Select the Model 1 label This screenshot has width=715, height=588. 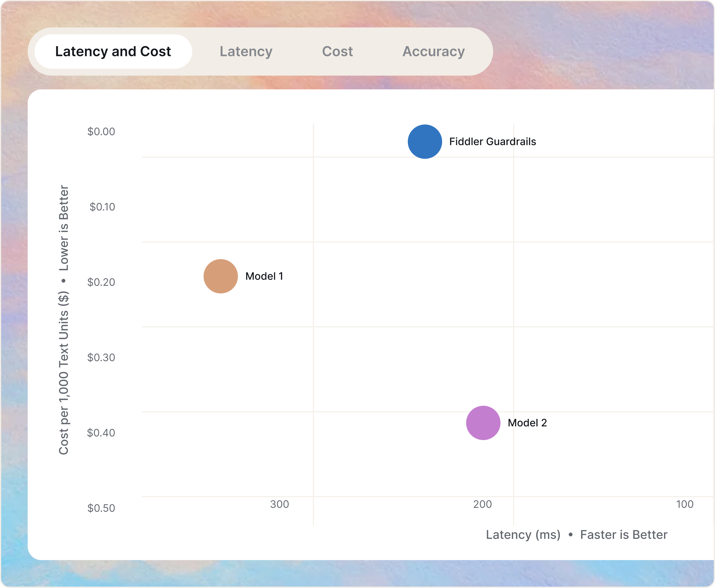coord(265,276)
